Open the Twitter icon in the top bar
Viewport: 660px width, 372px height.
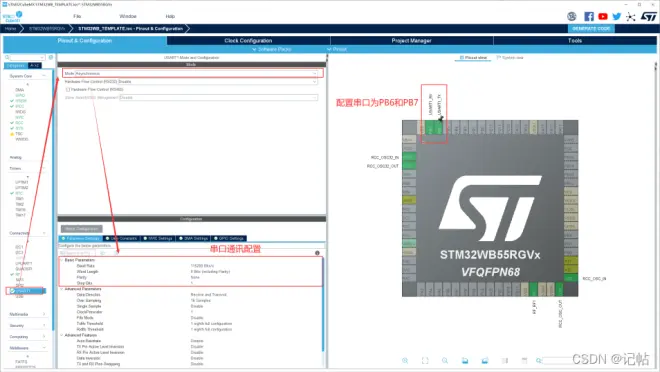[617, 16]
